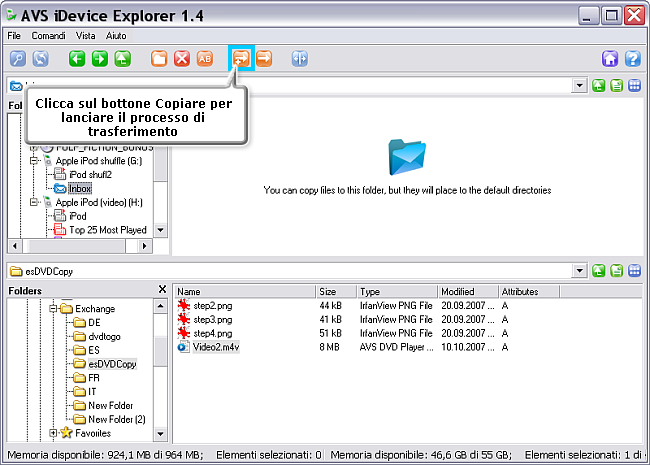
Task: Select Top 25 Most Played playlist
Action: pos(108,230)
